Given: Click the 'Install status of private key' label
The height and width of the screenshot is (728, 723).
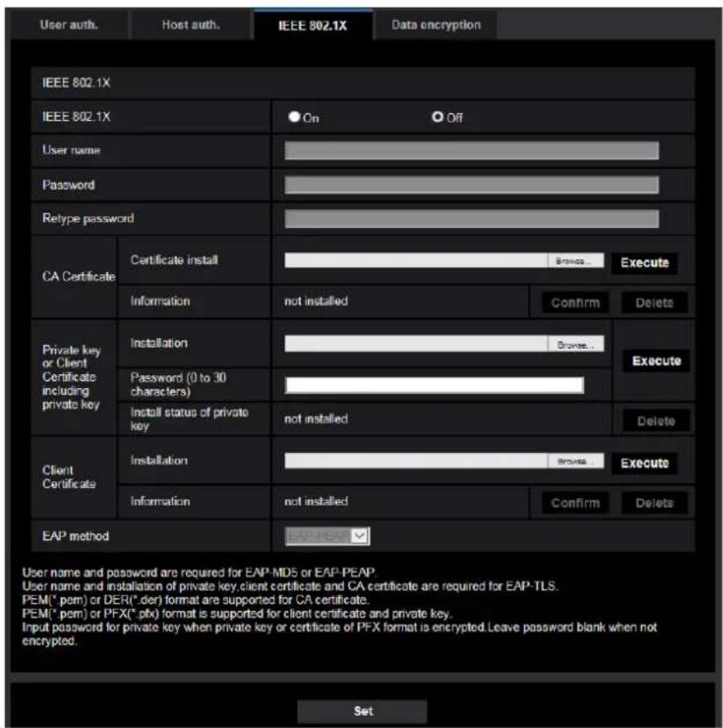Looking at the screenshot, I should [189, 418].
